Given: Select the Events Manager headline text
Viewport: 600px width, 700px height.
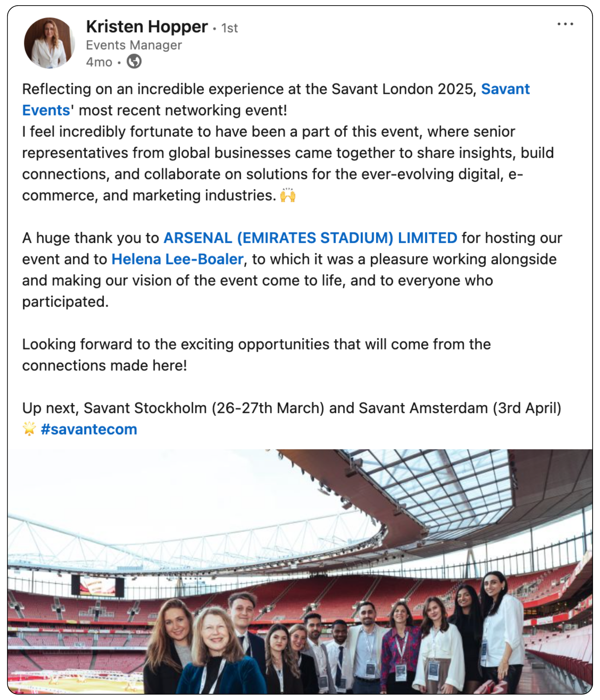Looking at the screenshot, I should [x=134, y=45].
